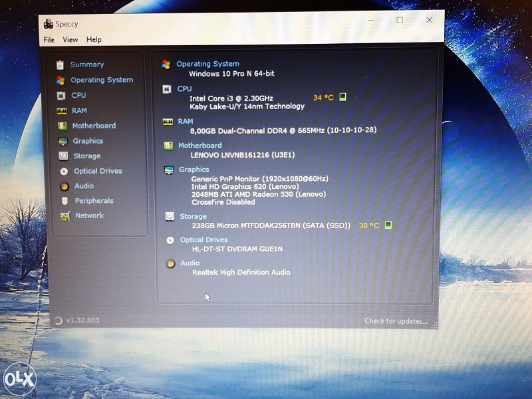Click the Generic PnP Monitor text line
Image resolution: width=532 pixels, height=399 pixels.
click(260, 179)
